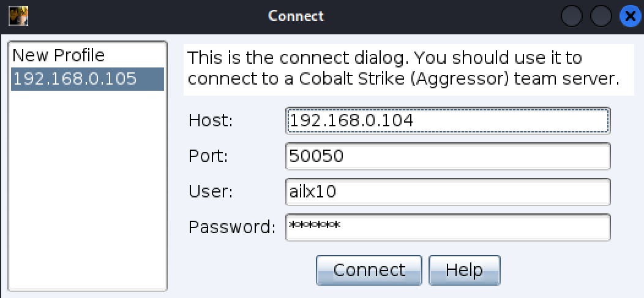Click the Cobalt Strike window icon
This screenshot has width=644, height=298.
pos(18,15)
